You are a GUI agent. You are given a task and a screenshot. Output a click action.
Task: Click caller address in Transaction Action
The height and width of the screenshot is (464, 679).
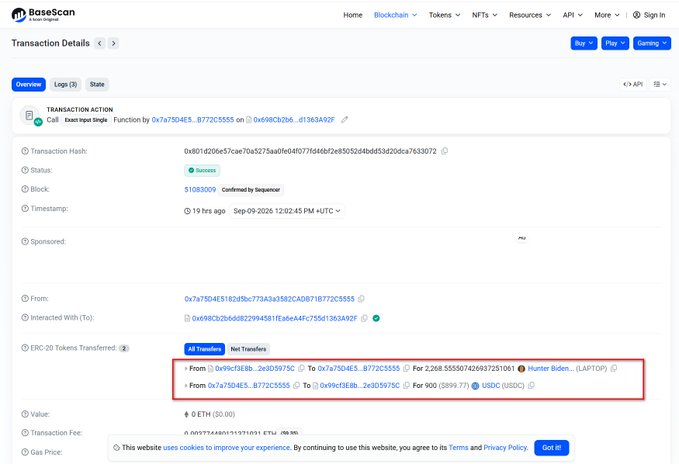coord(193,120)
